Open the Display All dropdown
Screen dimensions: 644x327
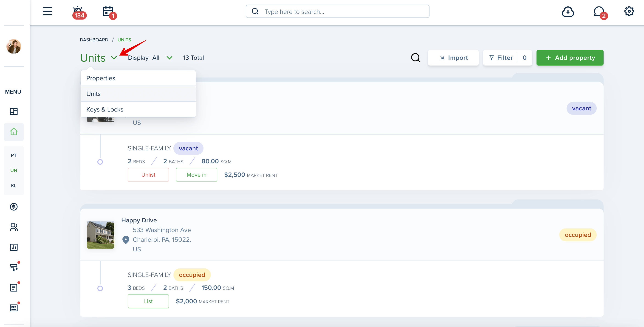point(150,58)
